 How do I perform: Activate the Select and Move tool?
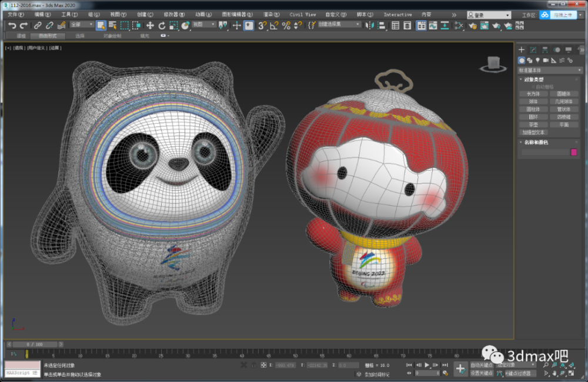(x=150, y=25)
